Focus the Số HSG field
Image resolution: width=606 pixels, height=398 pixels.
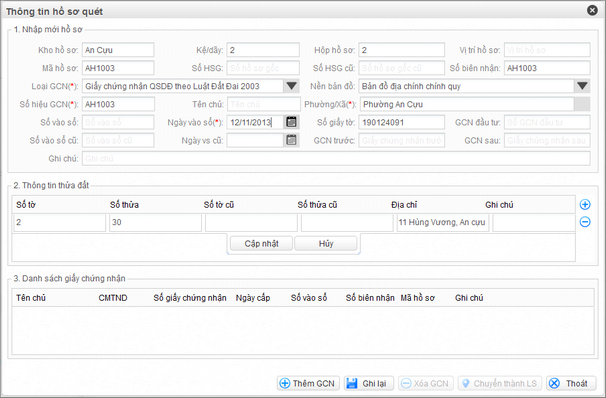(263, 68)
